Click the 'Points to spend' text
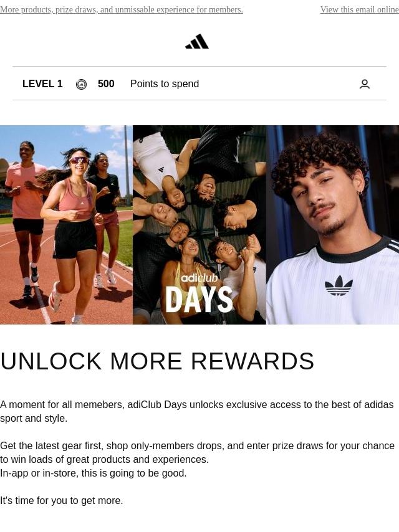The height and width of the screenshot is (532, 399). point(165,84)
